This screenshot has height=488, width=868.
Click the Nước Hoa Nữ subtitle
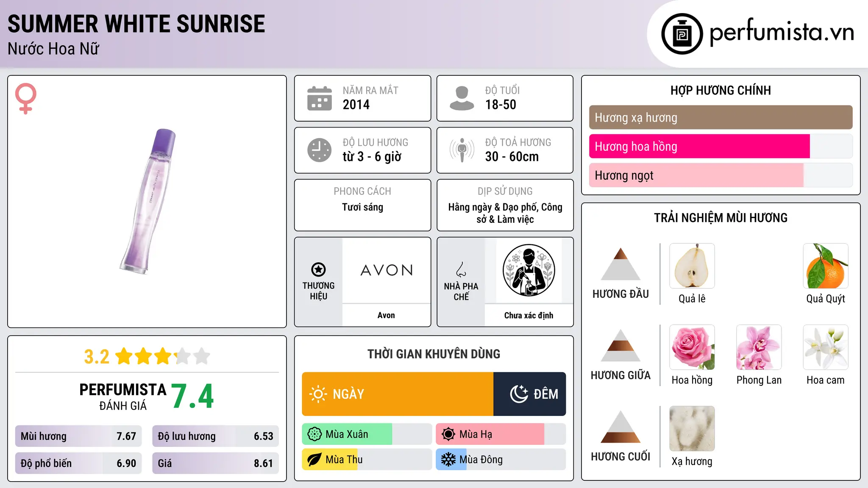coord(53,49)
